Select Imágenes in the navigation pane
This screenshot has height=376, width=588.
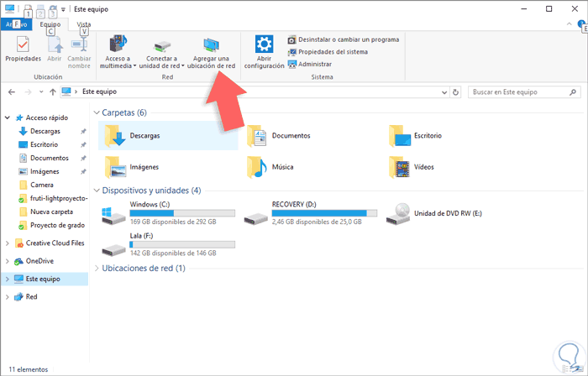pos(45,171)
